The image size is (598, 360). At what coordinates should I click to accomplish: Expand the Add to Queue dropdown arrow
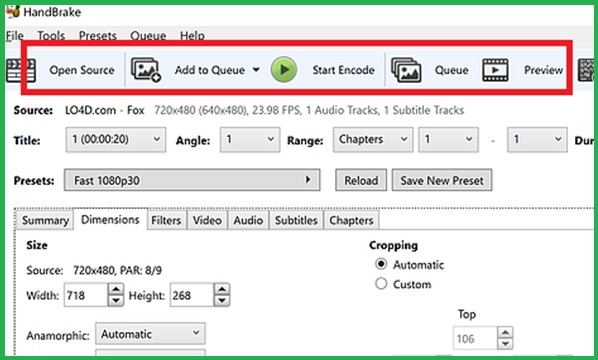pyautogui.click(x=256, y=70)
